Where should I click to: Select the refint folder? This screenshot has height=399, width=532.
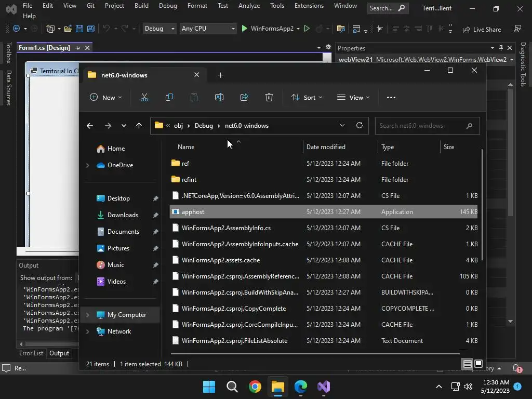323,179
